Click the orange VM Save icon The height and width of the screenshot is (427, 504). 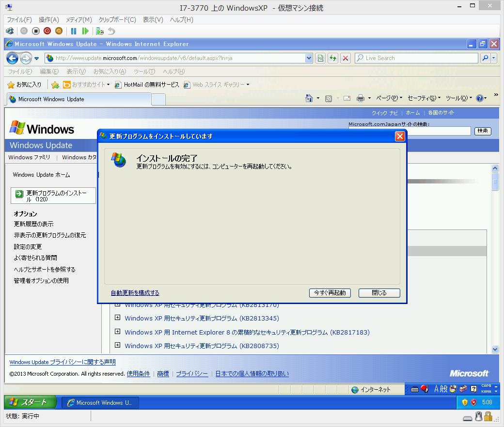(59, 31)
